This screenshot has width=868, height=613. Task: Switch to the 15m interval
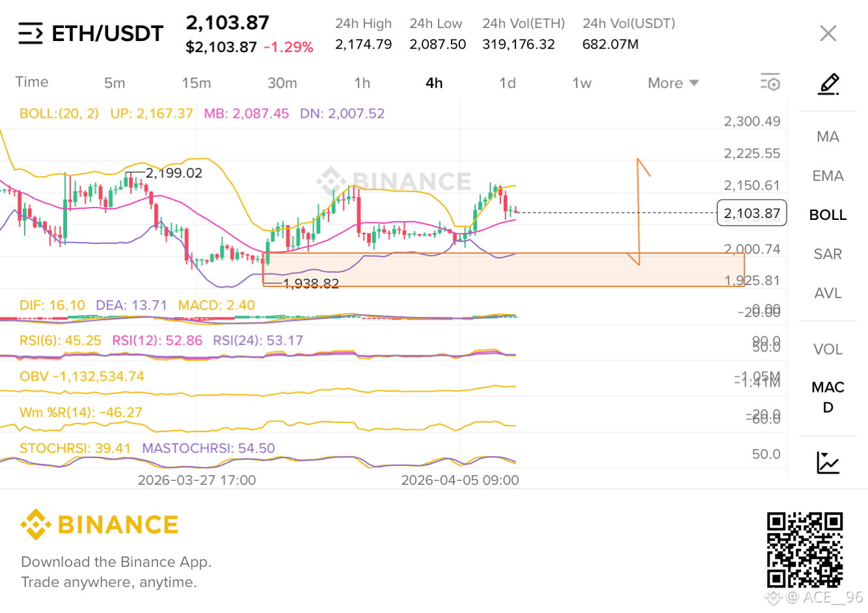coord(197,83)
